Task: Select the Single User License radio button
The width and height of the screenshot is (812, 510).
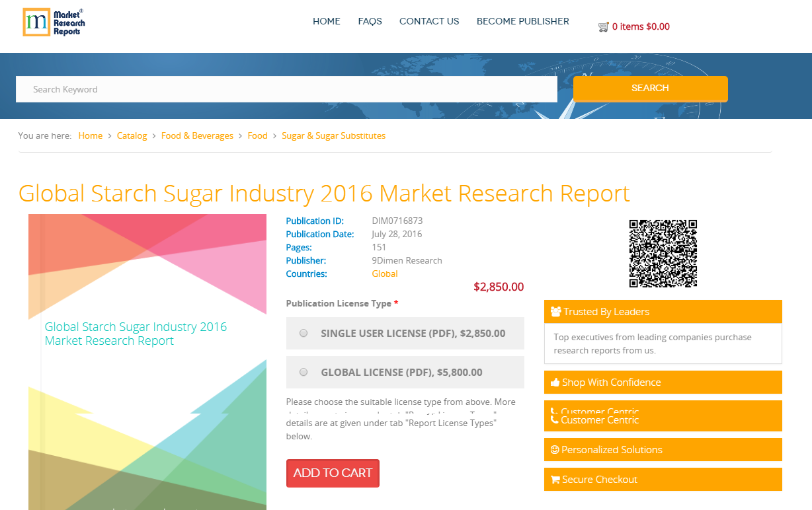Action: [303, 333]
